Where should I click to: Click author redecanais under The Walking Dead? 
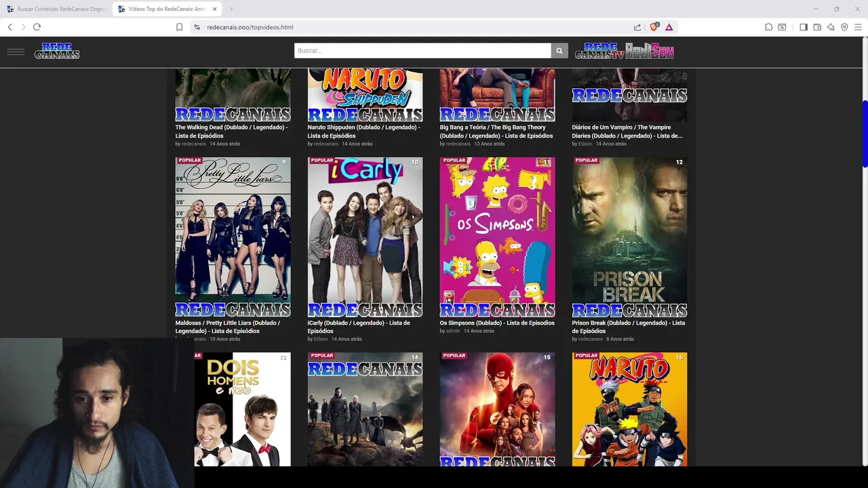pos(194,144)
